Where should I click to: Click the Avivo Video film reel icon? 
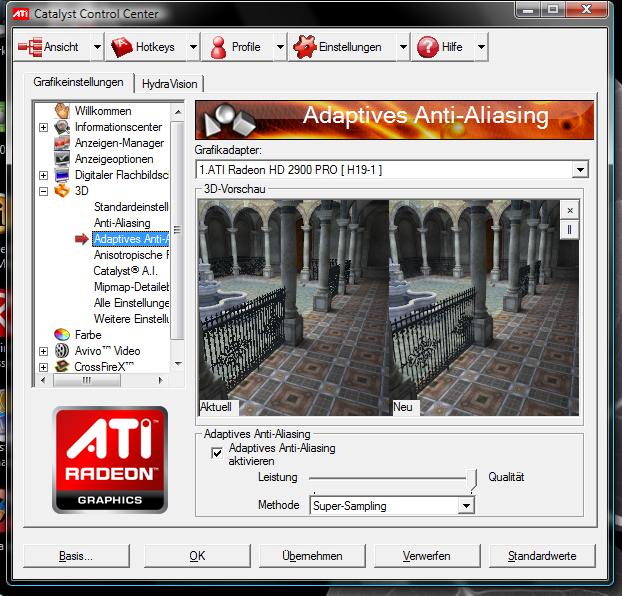click(x=62, y=351)
